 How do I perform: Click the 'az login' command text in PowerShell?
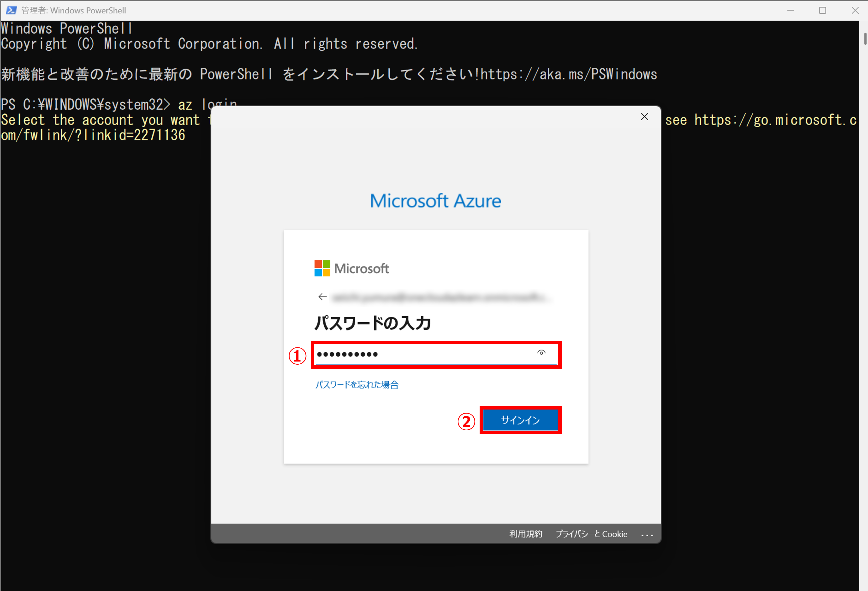coord(207,105)
